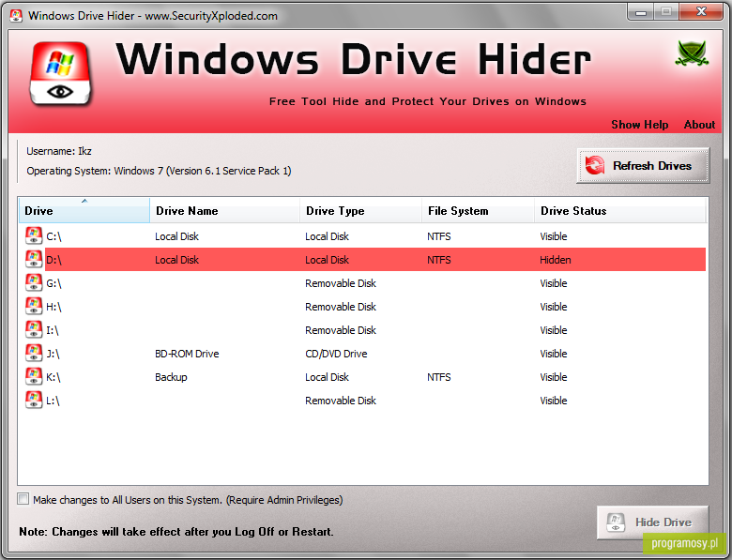Click the drive icon for H:\

click(x=34, y=306)
